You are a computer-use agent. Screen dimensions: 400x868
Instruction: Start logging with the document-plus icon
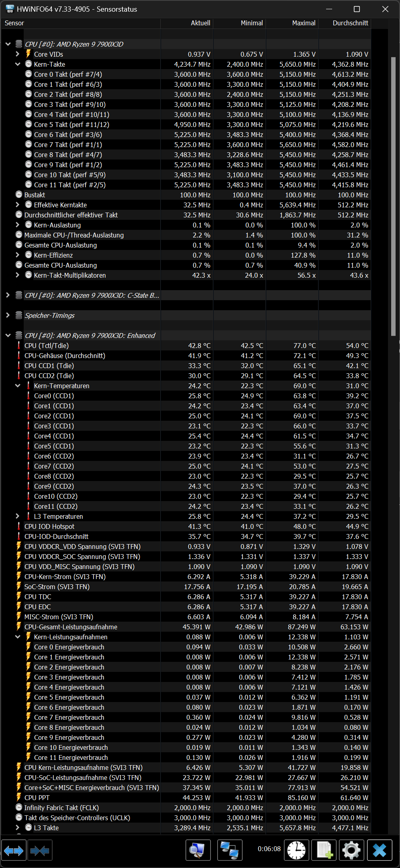click(x=324, y=850)
